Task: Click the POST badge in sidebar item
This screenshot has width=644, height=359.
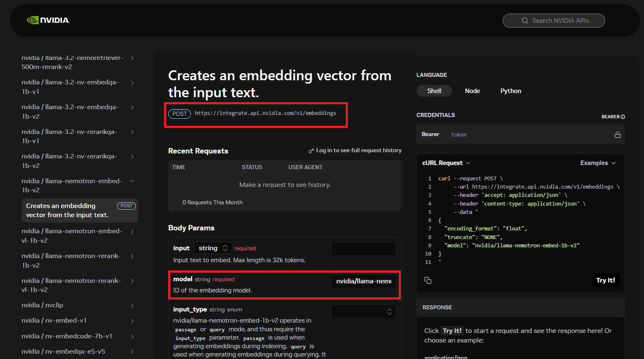Action: click(127, 206)
